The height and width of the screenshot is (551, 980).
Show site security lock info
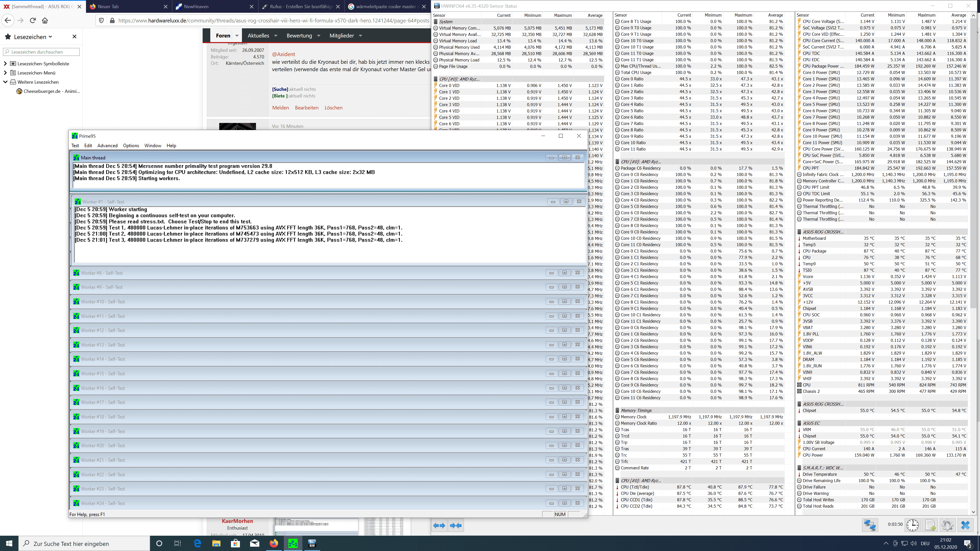[112, 20]
